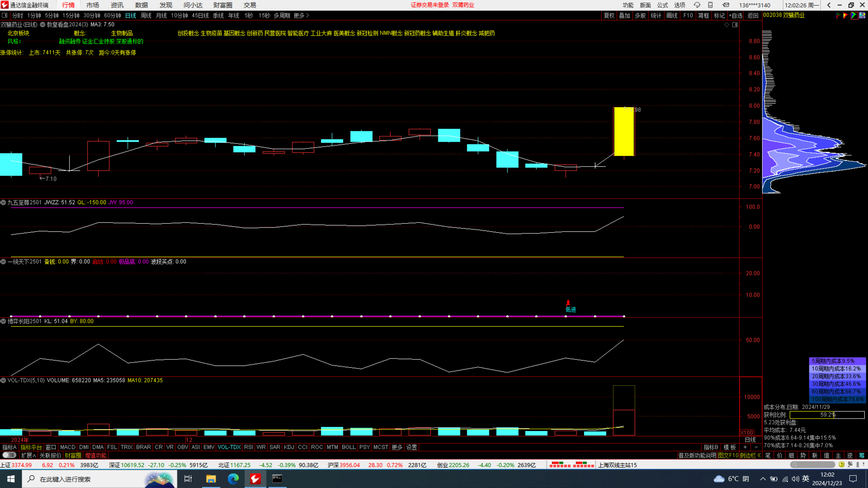Click the 返回 button

coord(753,15)
